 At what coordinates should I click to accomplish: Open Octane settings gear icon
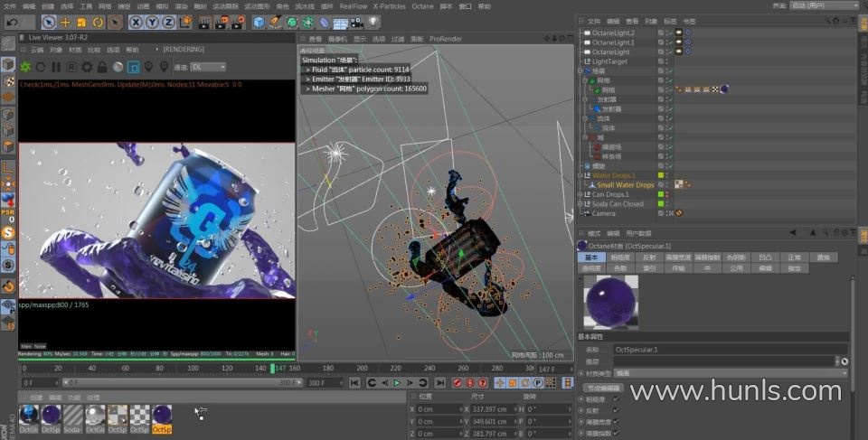click(x=87, y=67)
